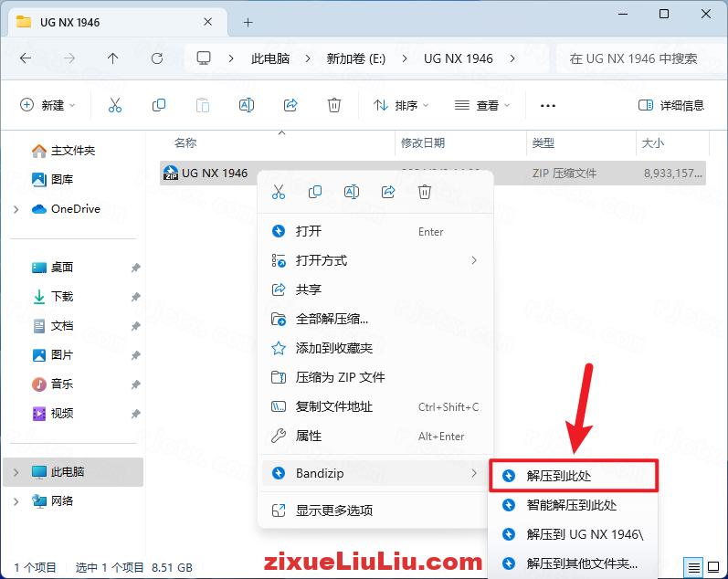728x579 pixels.
Task: Click the Share icon in the context menu
Action: click(388, 192)
